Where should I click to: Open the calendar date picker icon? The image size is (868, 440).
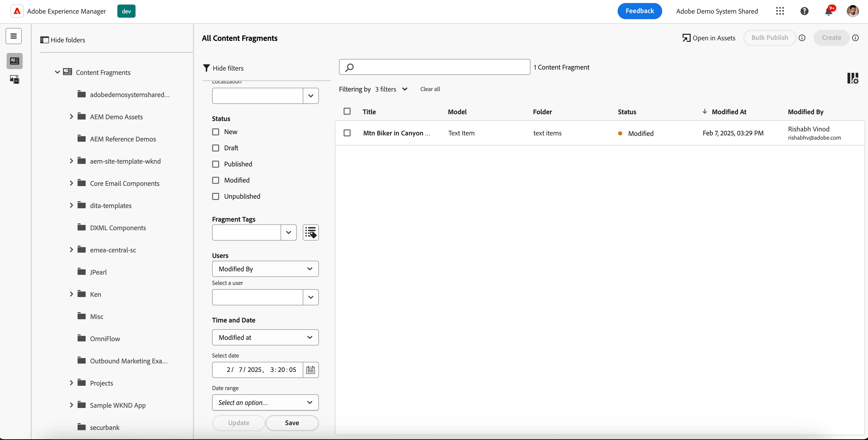(x=310, y=370)
